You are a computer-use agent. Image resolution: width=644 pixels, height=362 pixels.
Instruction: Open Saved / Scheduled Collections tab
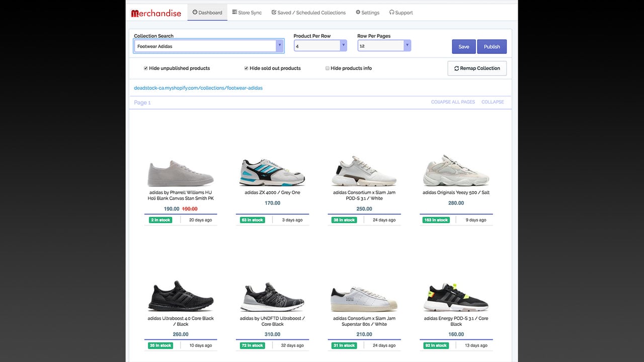point(308,13)
